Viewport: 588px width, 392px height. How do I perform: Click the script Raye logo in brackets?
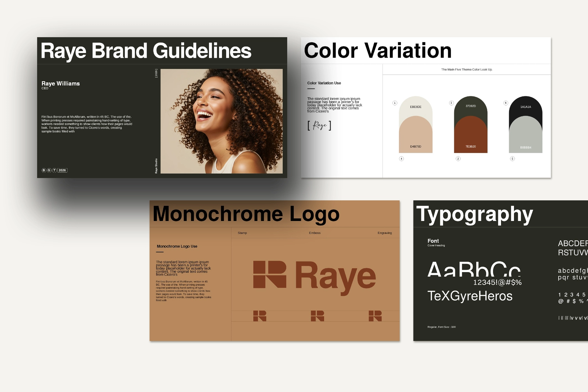click(x=319, y=126)
